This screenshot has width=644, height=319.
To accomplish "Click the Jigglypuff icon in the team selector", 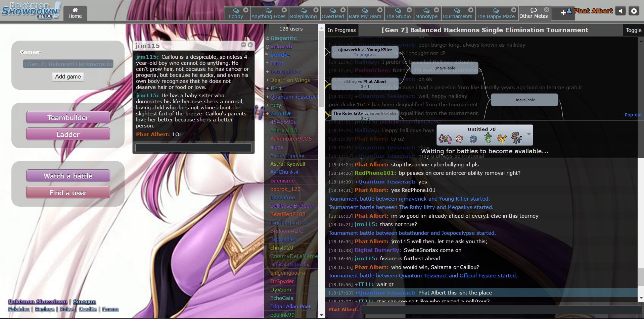I will [x=459, y=138].
